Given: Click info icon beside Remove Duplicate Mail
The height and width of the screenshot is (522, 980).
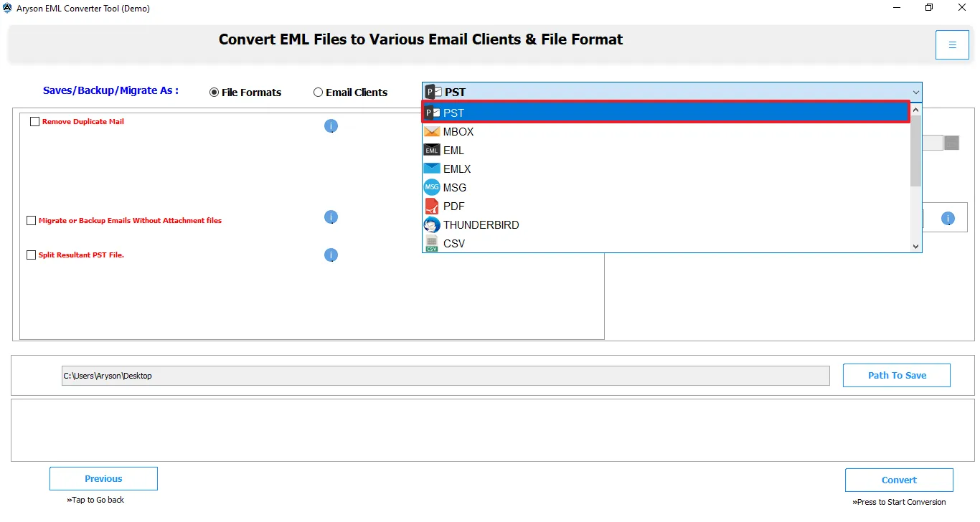Looking at the screenshot, I should point(331,126).
